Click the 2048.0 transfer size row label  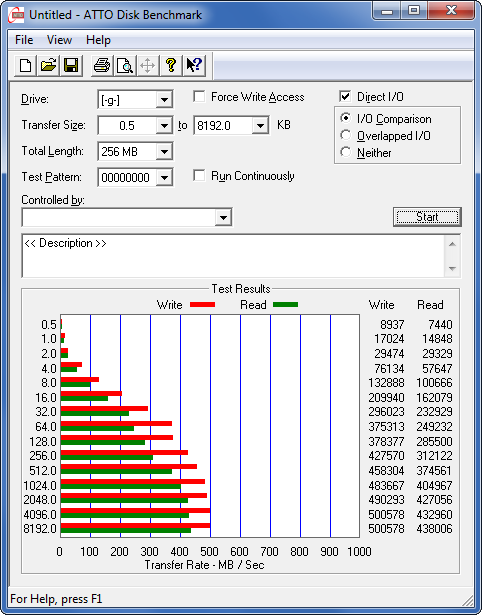(x=40, y=500)
